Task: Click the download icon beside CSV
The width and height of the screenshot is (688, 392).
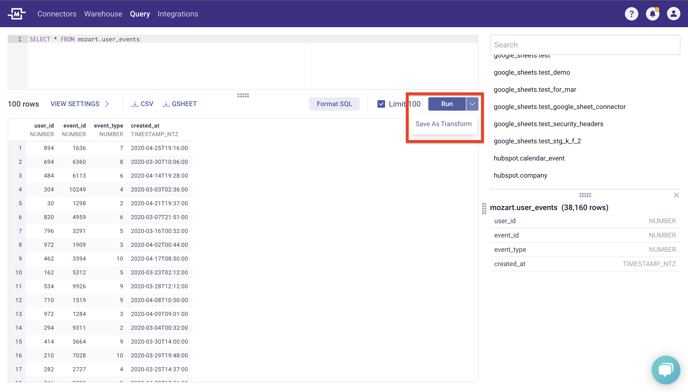Action: tap(135, 104)
